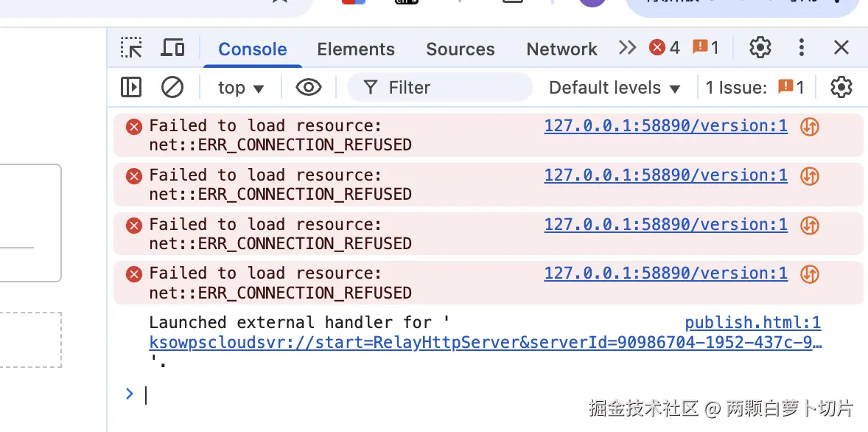This screenshot has width=868, height=432.
Task: Select the inspect element picker icon
Action: (132, 49)
